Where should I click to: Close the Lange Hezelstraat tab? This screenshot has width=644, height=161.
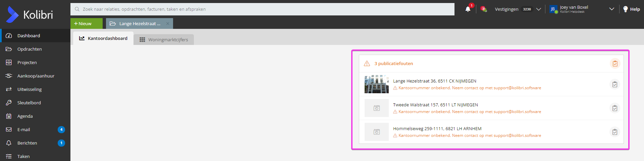(x=168, y=23)
